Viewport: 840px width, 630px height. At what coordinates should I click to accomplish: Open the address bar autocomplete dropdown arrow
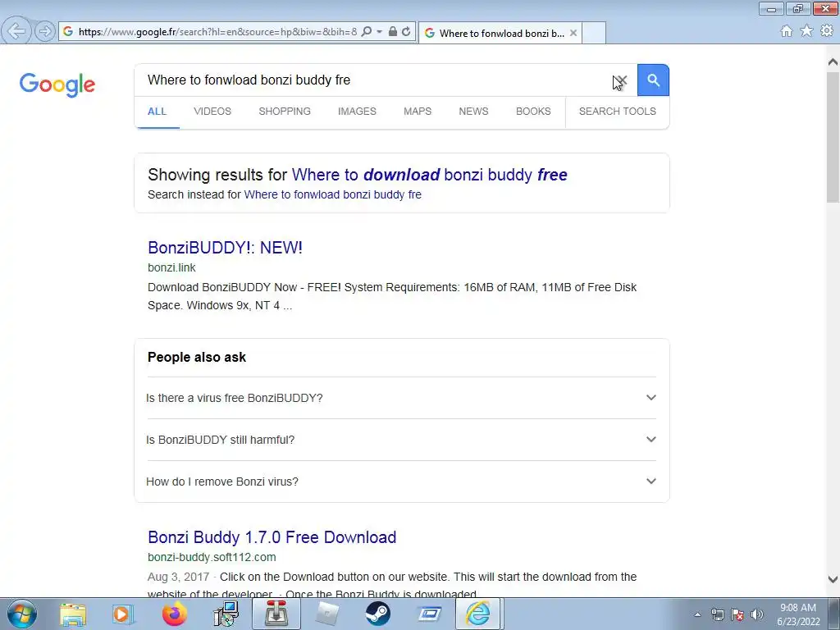[x=379, y=32]
